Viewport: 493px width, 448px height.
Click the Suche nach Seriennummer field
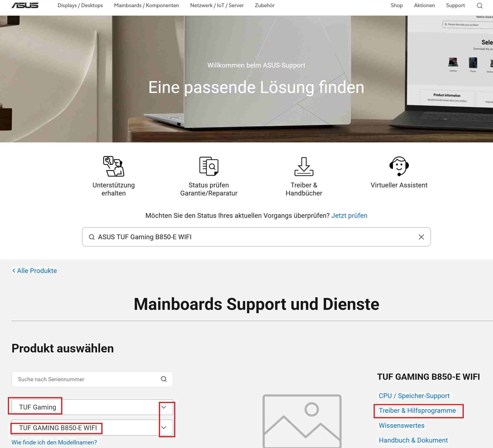[92, 379]
